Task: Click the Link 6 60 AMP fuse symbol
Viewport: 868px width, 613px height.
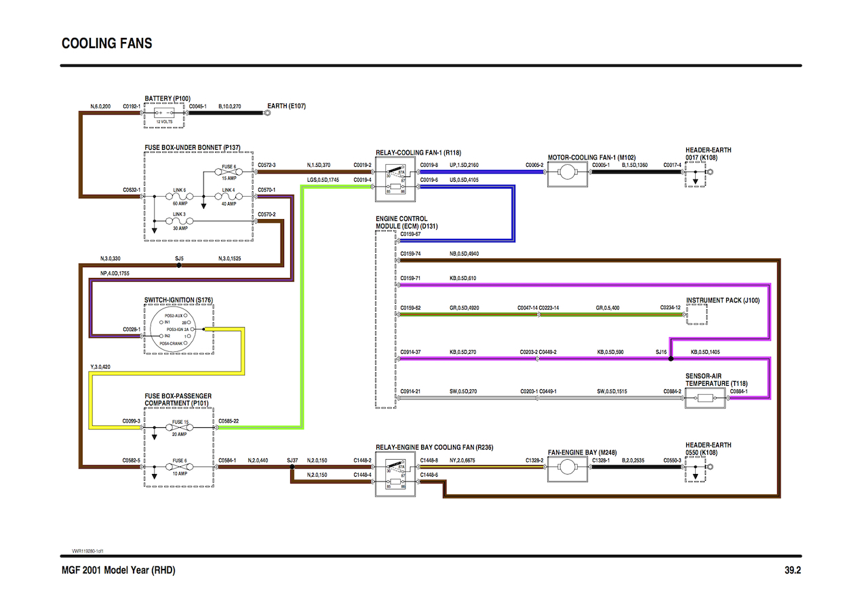Action: [x=179, y=197]
